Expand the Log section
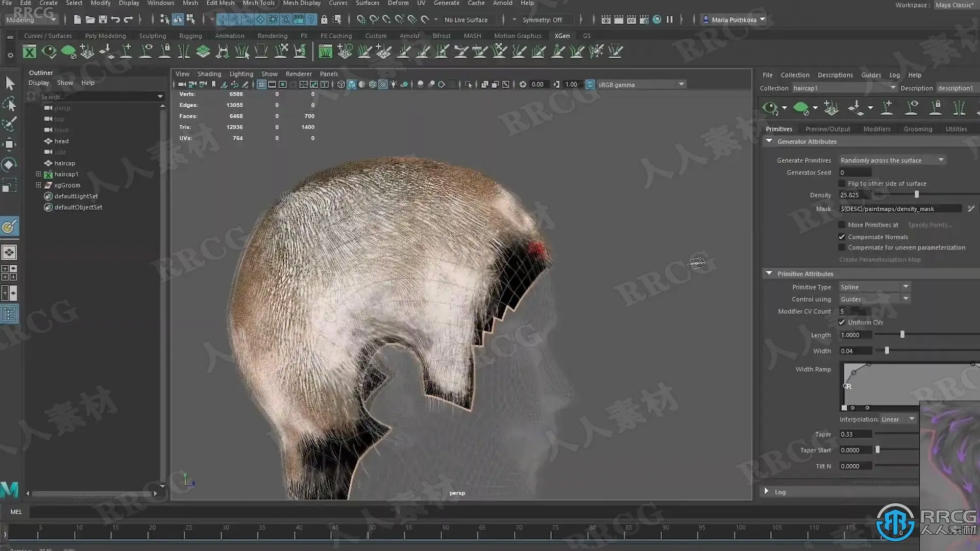The height and width of the screenshot is (551, 980). point(767,491)
